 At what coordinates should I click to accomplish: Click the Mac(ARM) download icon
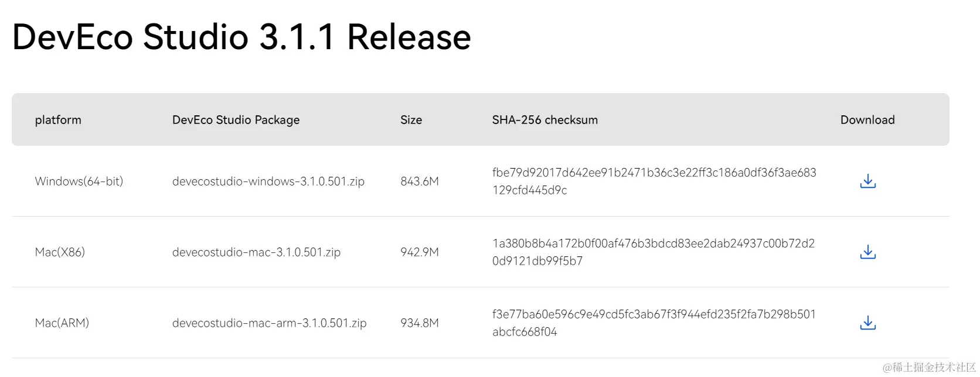(x=867, y=323)
